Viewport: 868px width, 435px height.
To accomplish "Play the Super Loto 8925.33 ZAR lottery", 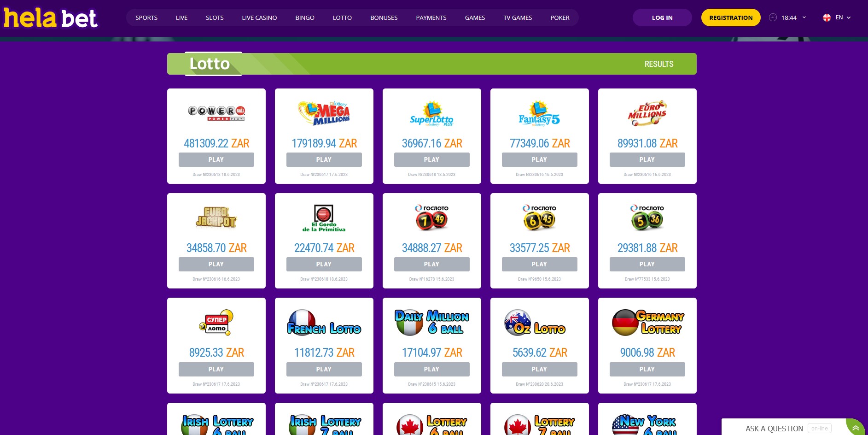I will coord(216,369).
